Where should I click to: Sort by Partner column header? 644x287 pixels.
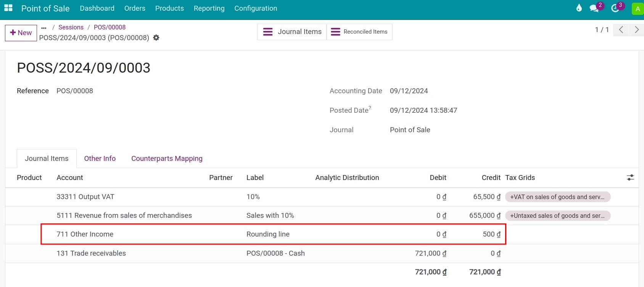221,178
